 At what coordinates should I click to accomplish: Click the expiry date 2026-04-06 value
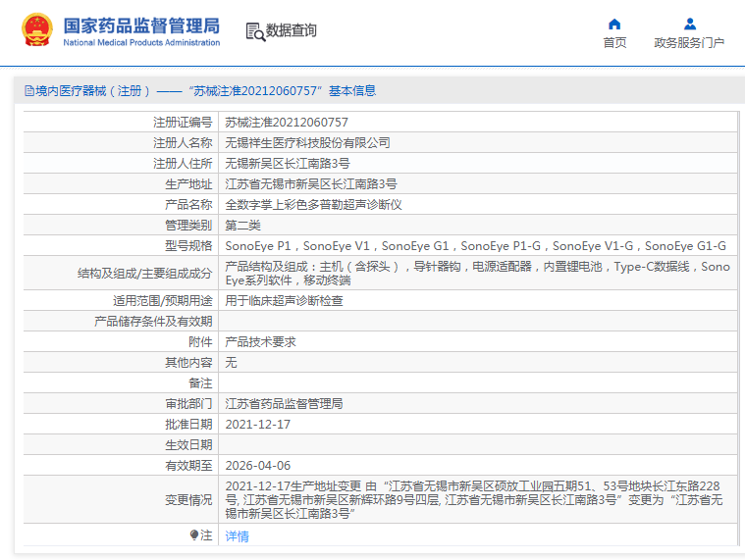click(x=258, y=466)
